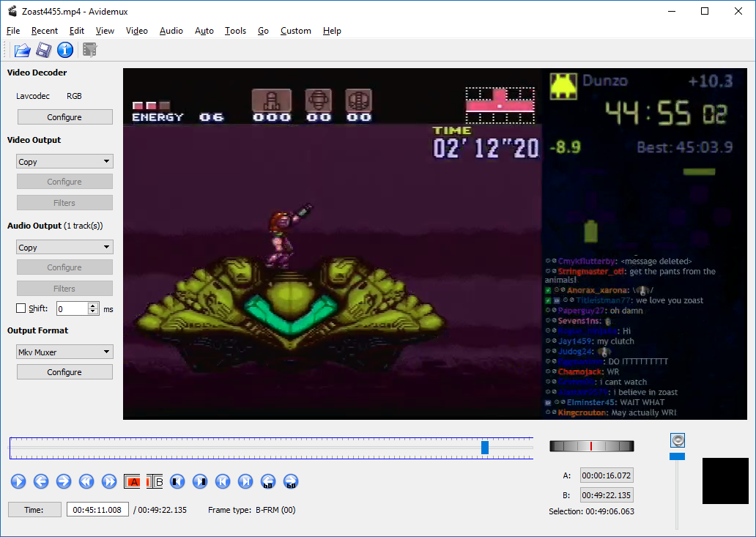
Task: Open the Auto menu
Action: click(204, 30)
